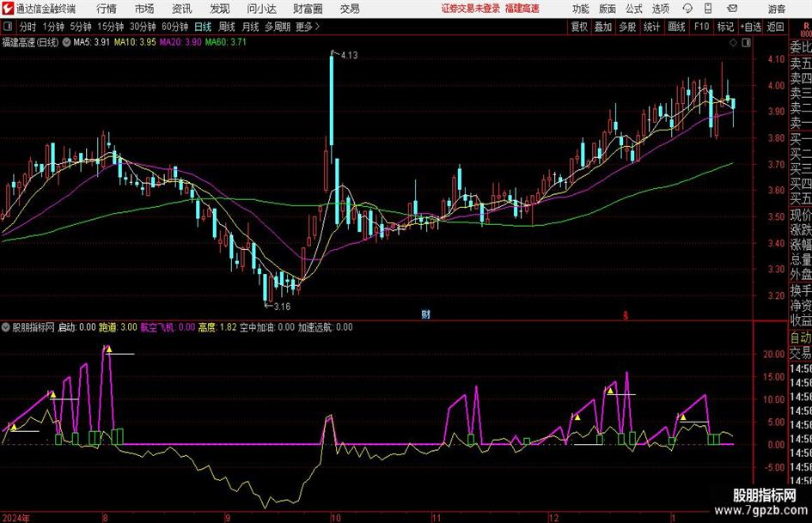Click the customer service headset icon
The width and height of the screenshot is (812, 523).
687,9
